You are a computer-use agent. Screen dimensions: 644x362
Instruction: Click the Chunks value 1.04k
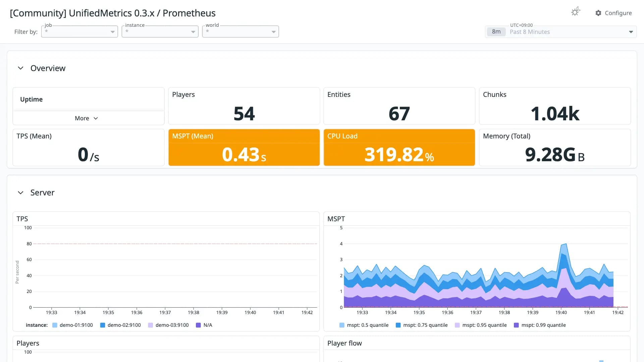555,113
